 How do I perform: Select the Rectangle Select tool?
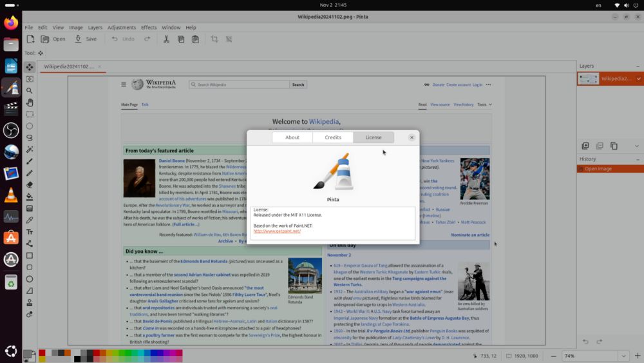coord(30,114)
